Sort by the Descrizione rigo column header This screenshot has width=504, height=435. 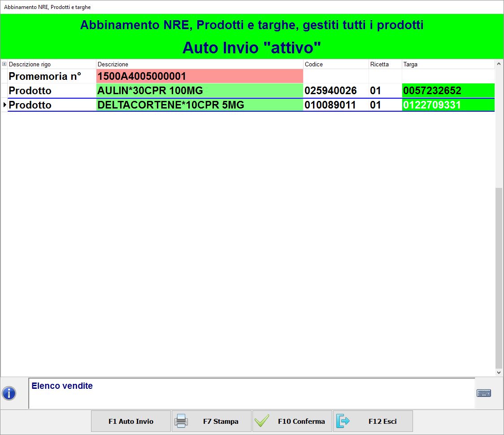coord(52,64)
